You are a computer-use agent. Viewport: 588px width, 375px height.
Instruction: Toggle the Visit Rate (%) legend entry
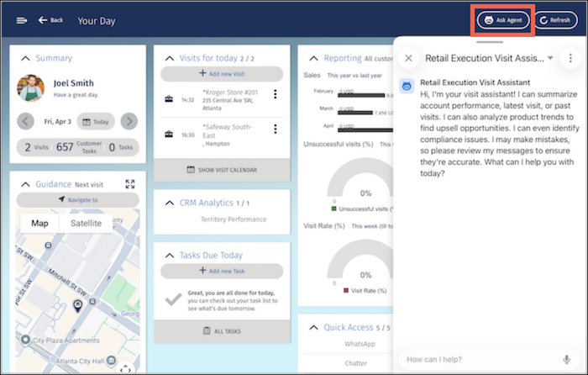click(x=365, y=291)
